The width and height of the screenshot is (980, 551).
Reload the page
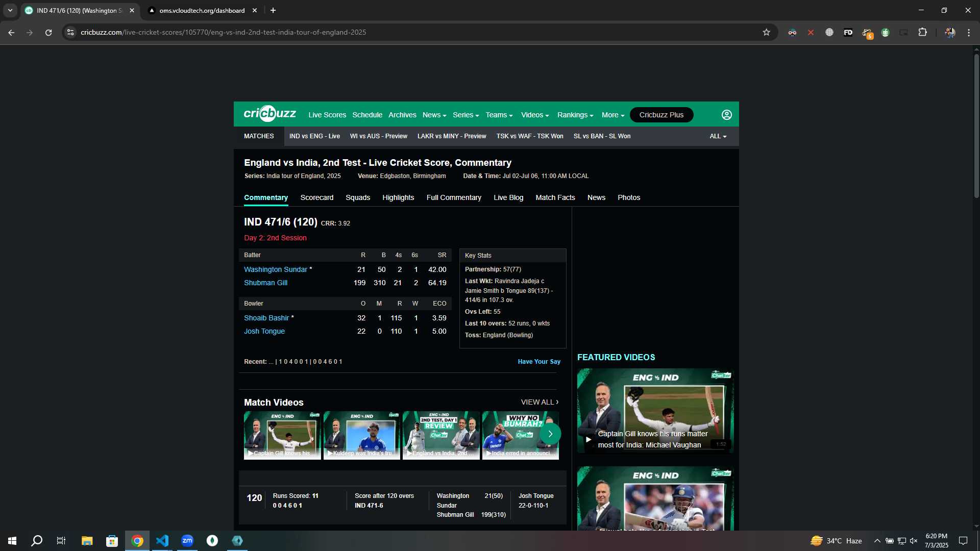(48, 32)
